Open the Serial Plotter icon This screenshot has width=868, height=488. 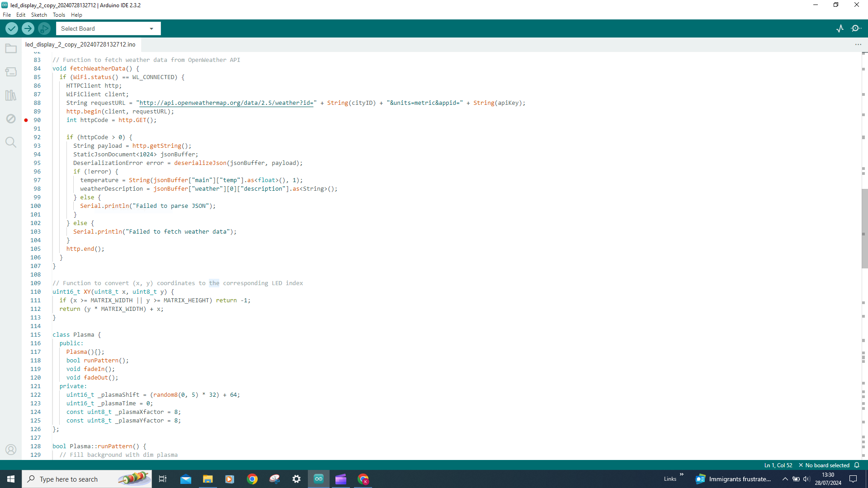[840, 28]
